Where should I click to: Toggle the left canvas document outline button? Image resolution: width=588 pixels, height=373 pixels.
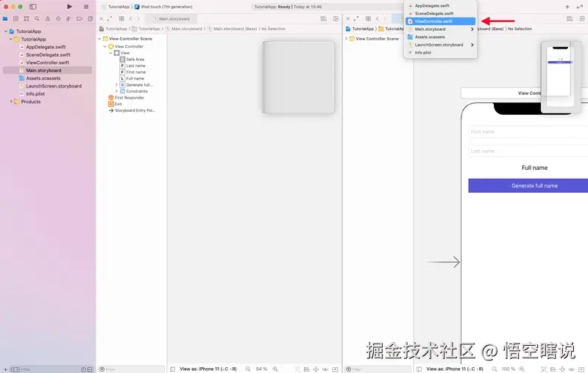pos(172,369)
